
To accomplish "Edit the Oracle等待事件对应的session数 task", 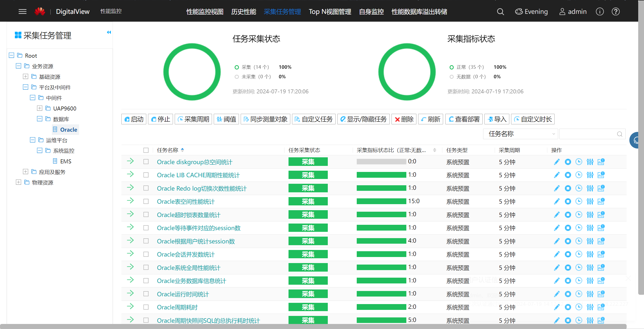I will tap(557, 228).
